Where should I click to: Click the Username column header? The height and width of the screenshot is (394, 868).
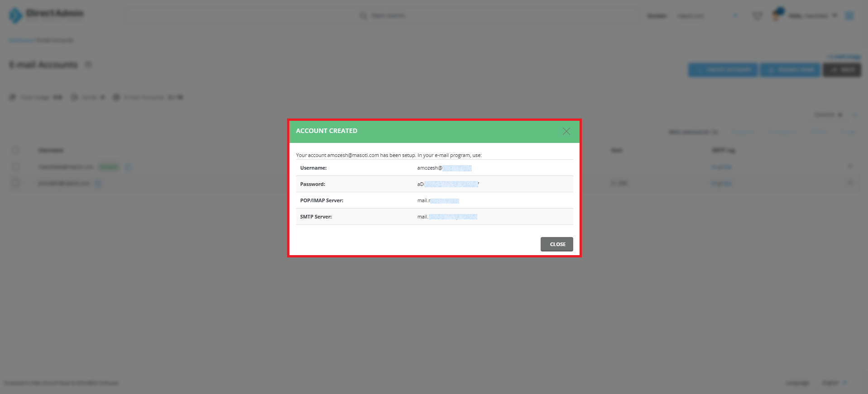[51, 150]
